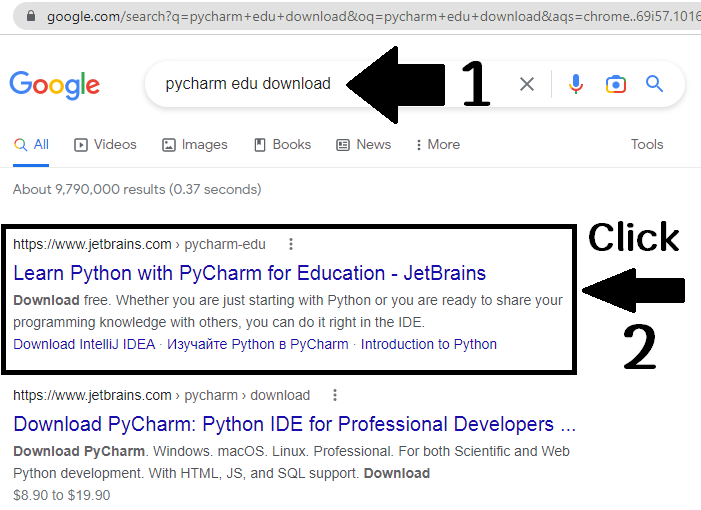Switch to the Books tab
Image resolution: width=701 pixels, height=510 pixels.
(283, 145)
